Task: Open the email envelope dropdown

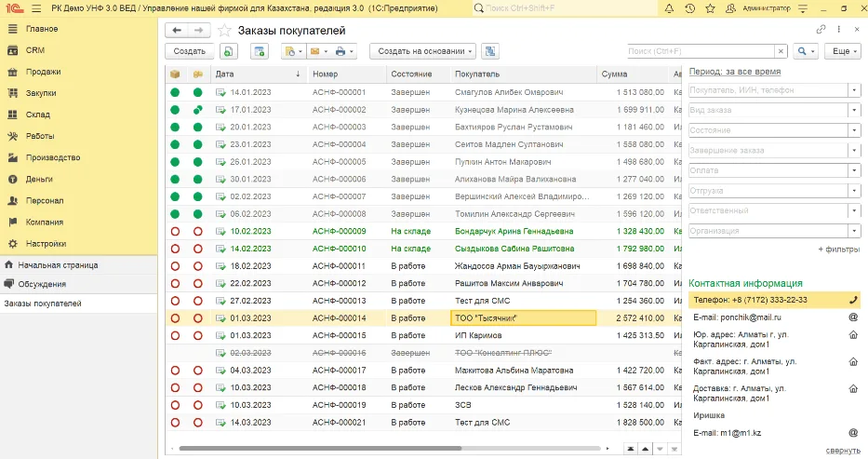Action: coord(318,51)
